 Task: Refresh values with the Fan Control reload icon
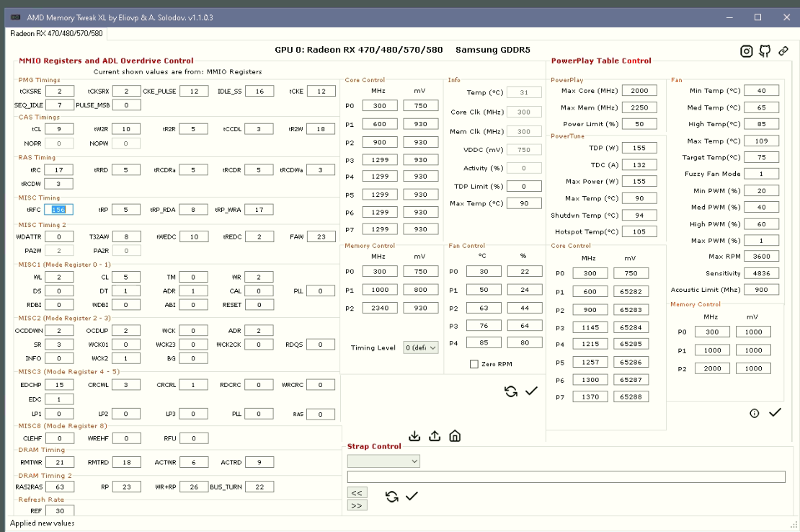point(511,391)
